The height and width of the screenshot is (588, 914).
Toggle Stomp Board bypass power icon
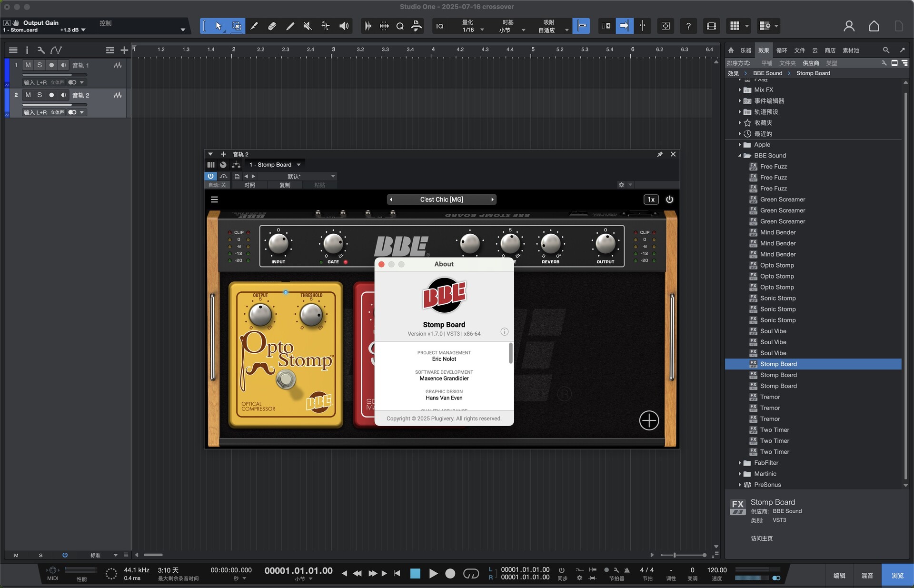(669, 199)
